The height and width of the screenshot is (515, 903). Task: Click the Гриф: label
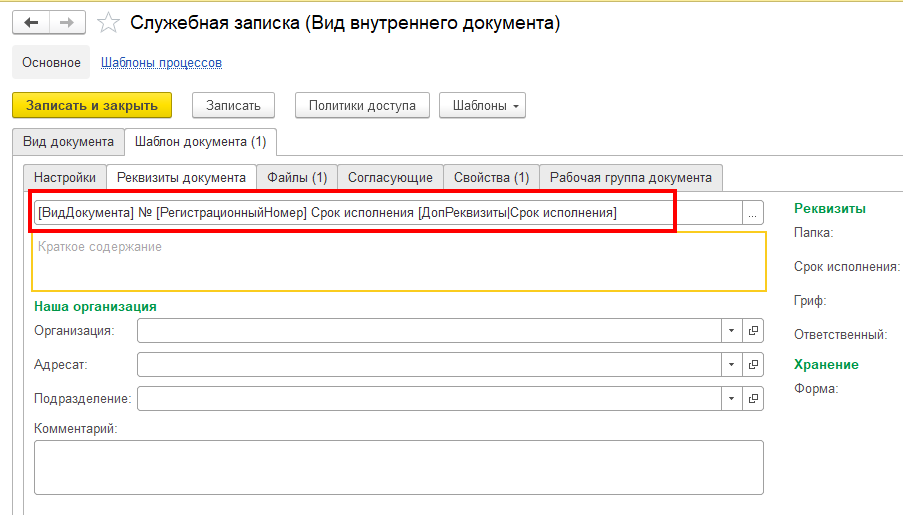tap(810, 301)
